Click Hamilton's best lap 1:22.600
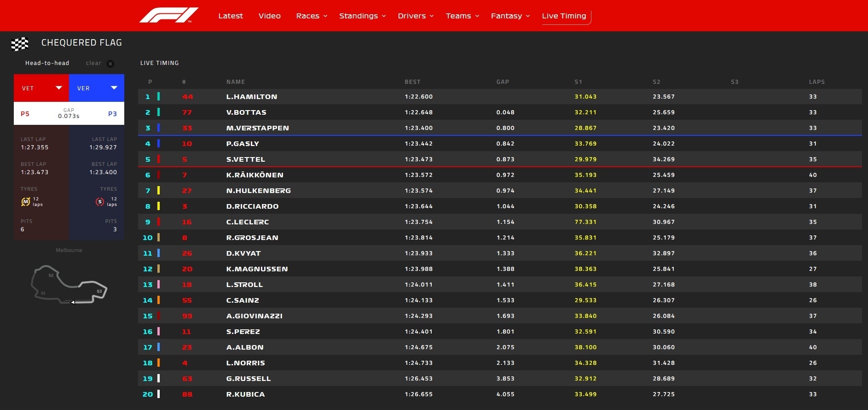868x410 pixels. pyautogui.click(x=419, y=97)
